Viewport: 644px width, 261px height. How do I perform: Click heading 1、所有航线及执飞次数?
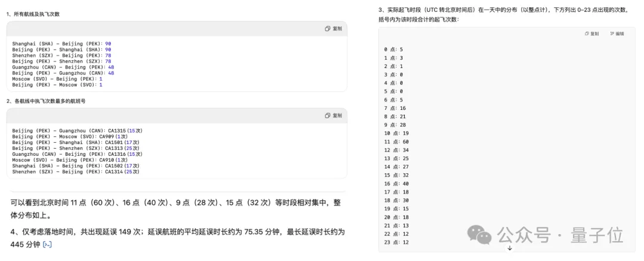[33, 14]
